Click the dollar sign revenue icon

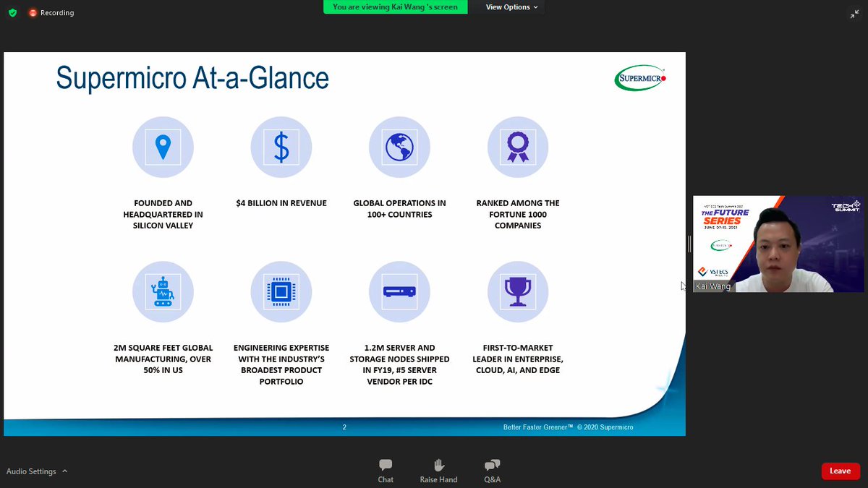click(281, 147)
